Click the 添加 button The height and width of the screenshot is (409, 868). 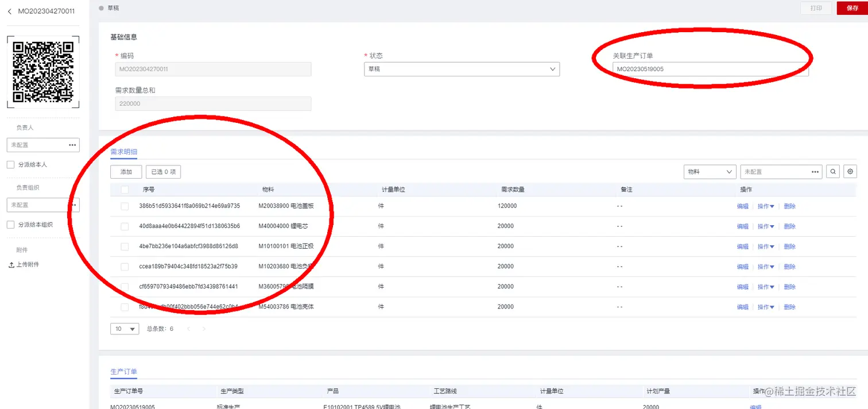click(x=126, y=172)
